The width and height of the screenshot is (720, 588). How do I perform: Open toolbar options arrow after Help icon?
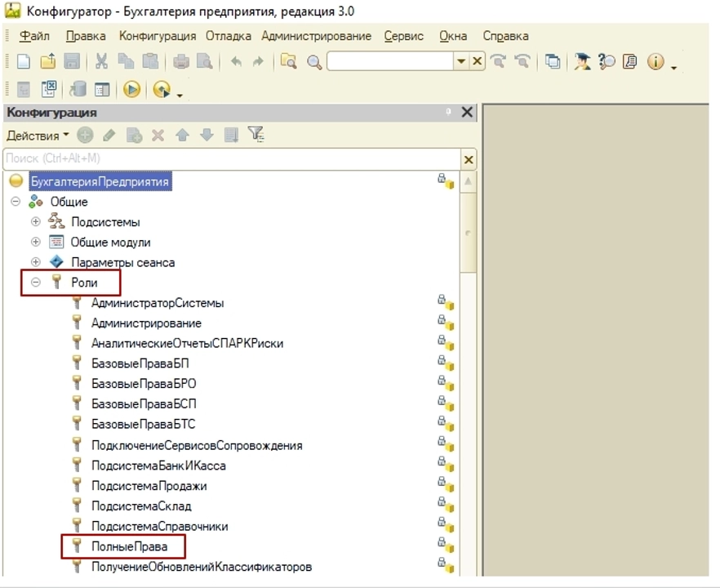tap(673, 68)
